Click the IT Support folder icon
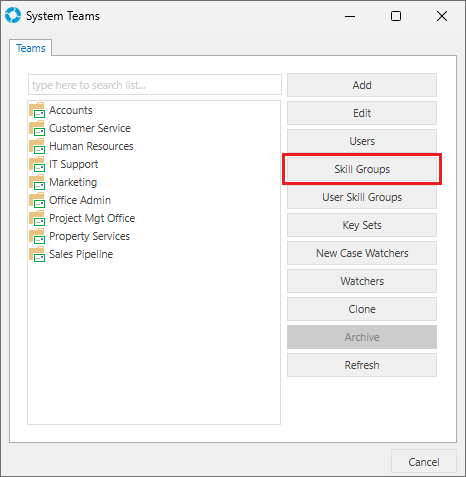 (x=37, y=164)
